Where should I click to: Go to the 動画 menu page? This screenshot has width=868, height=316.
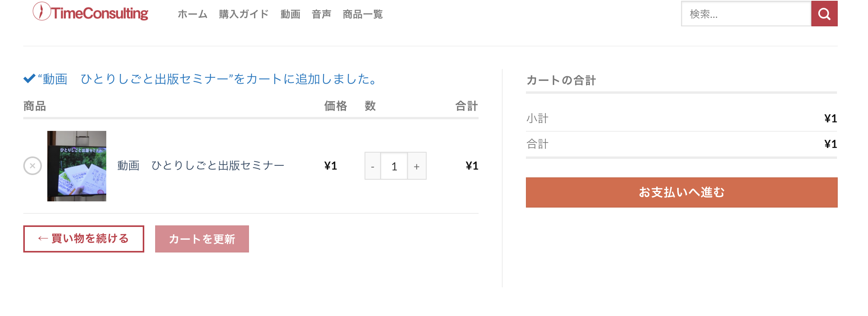click(x=290, y=14)
